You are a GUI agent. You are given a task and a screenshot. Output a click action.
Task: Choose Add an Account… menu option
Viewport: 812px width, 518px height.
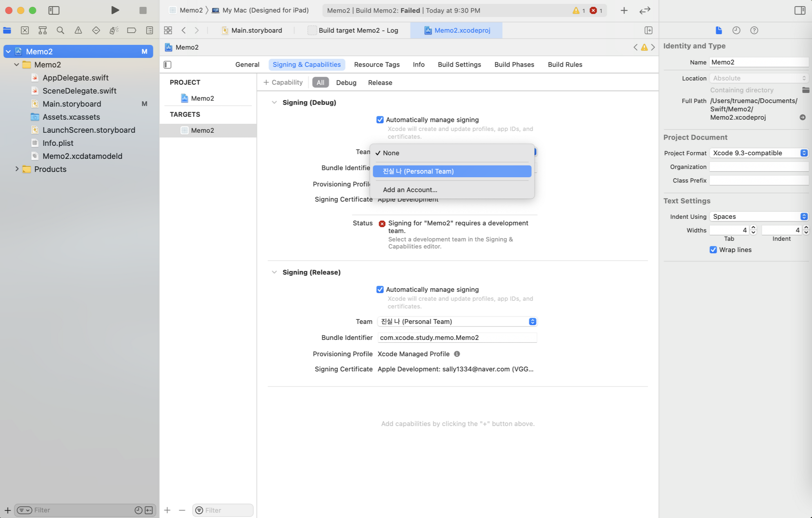[409, 190]
